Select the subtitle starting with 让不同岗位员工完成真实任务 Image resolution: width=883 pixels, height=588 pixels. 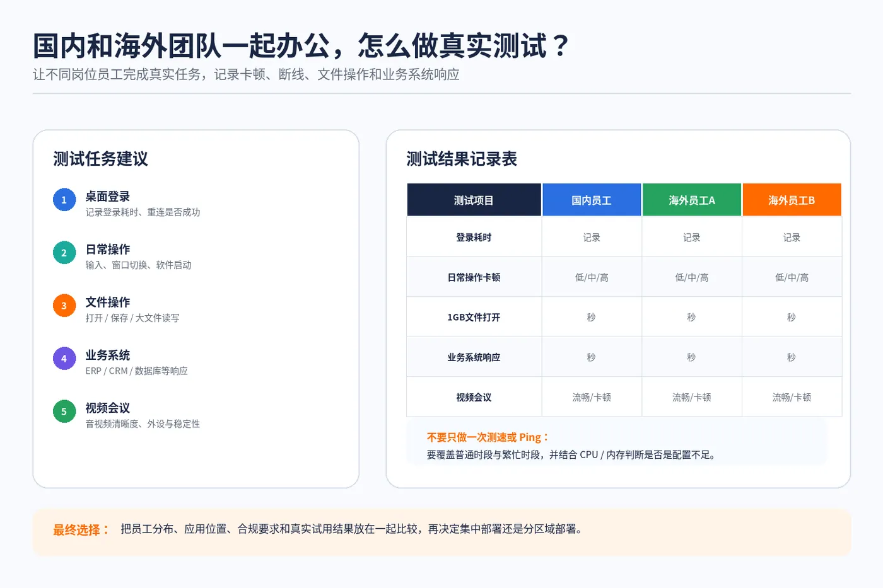pos(246,74)
